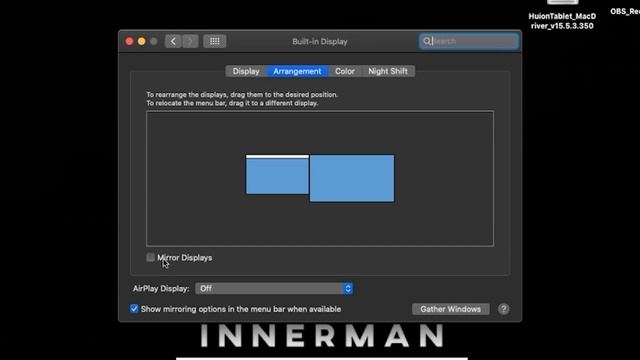
Task: Focus the Search input field
Action: [x=469, y=41]
